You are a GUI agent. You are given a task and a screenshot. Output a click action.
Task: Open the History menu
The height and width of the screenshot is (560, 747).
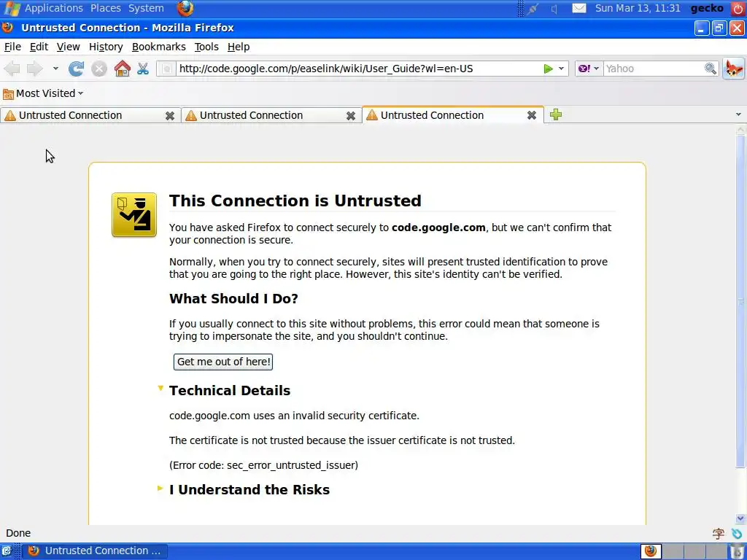tap(106, 47)
